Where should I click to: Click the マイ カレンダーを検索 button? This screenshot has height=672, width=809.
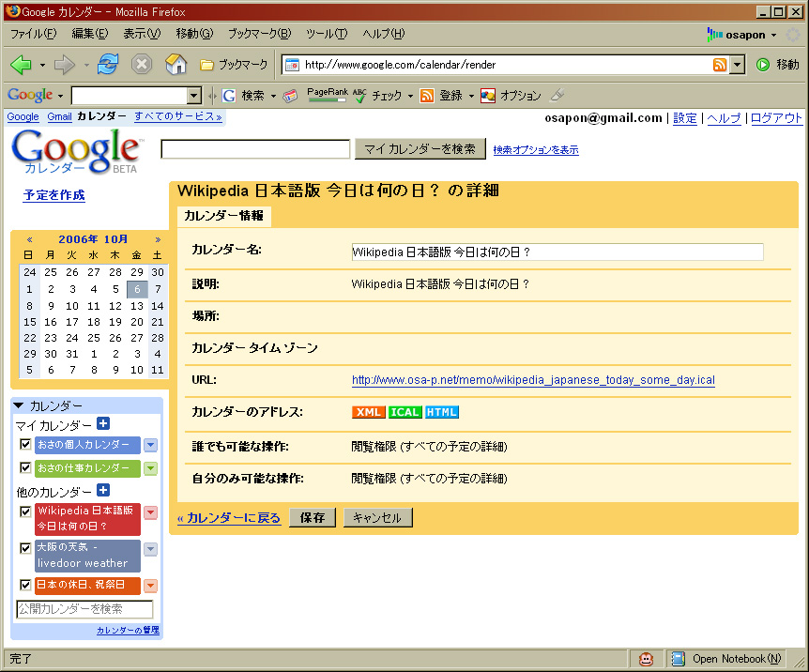coord(420,149)
